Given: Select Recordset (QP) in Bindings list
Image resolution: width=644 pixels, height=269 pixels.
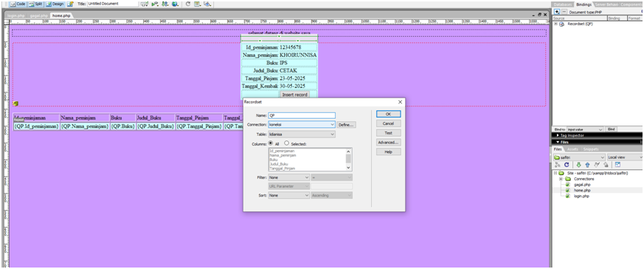Looking at the screenshot, I should [x=580, y=24].
